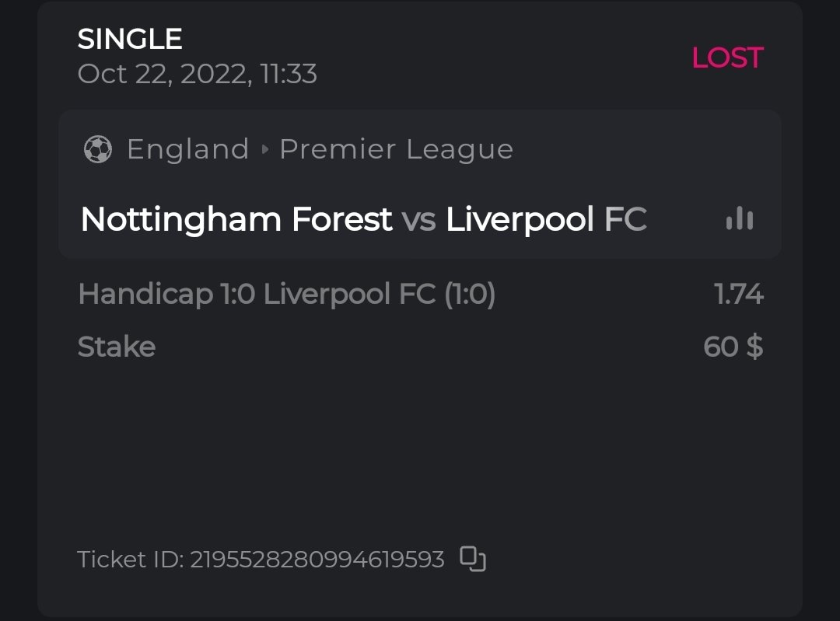
Task: Open match statistics bar chart icon
Action: (x=739, y=219)
